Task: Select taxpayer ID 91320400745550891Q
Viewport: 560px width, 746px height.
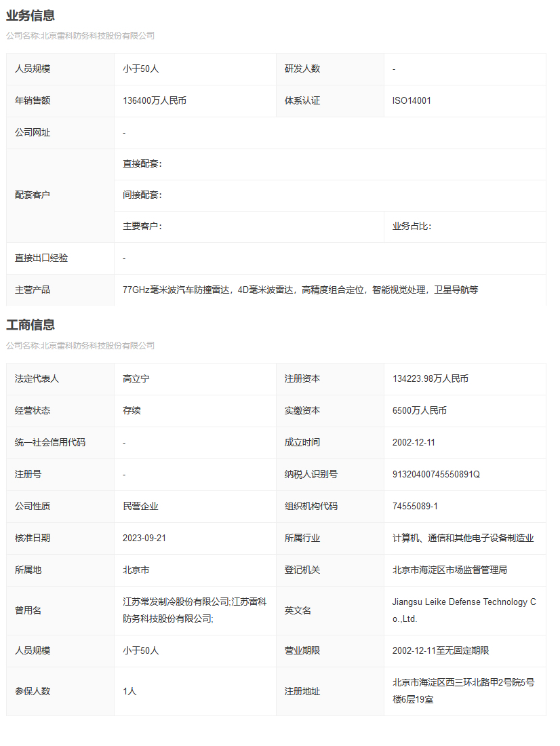Action: (436, 475)
